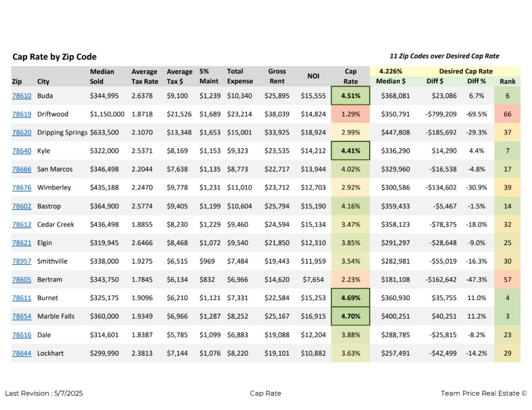This screenshot has height=410, width=532.
Task: Click Bertram rank cell 57
Action: 507,279
